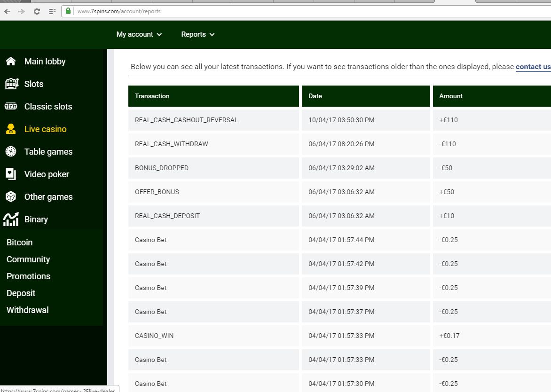Screen dimensions: 551x392
Task: Click Casino Bet row dated 01:57:30 PM
Action: 339,383
